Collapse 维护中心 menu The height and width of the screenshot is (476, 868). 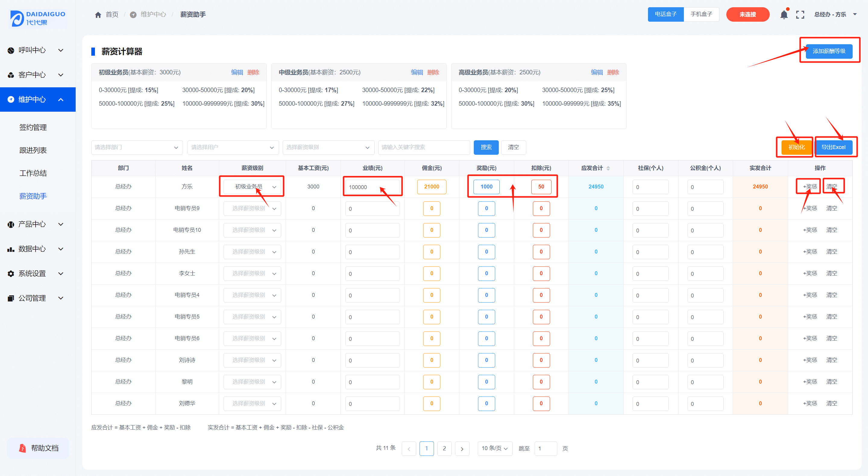61,100
